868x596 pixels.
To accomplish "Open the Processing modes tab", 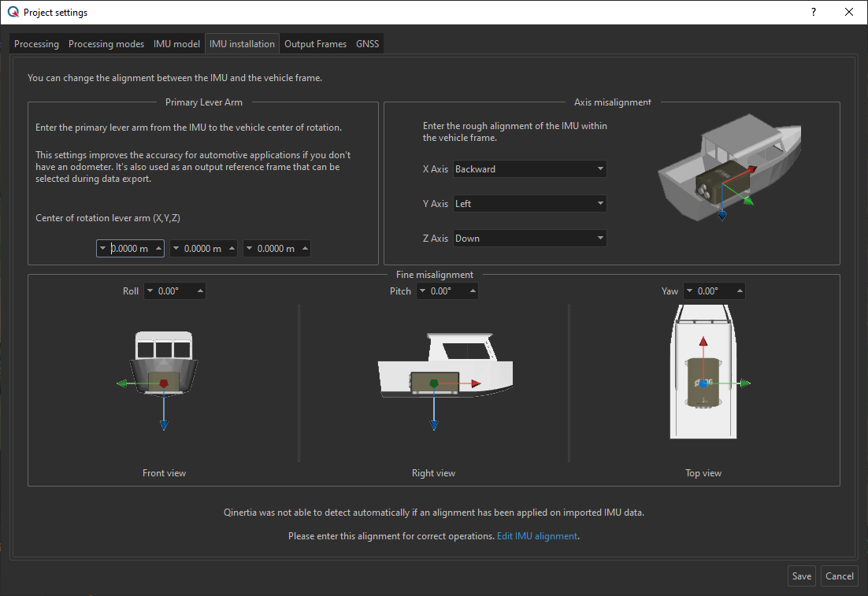I will coord(106,44).
